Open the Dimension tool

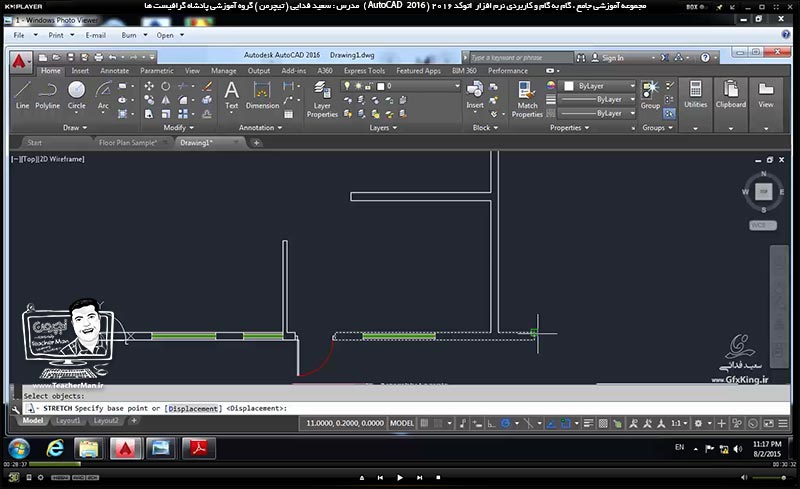[262, 95]
